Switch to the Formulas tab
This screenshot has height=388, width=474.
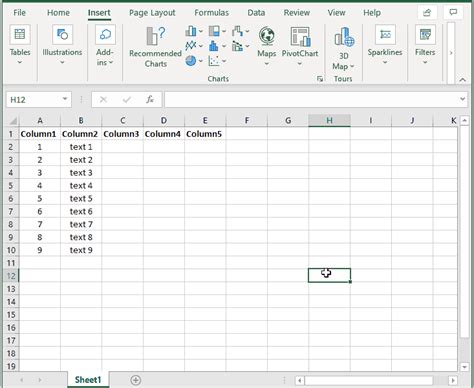pyautogui.click(x=212, y=13)
